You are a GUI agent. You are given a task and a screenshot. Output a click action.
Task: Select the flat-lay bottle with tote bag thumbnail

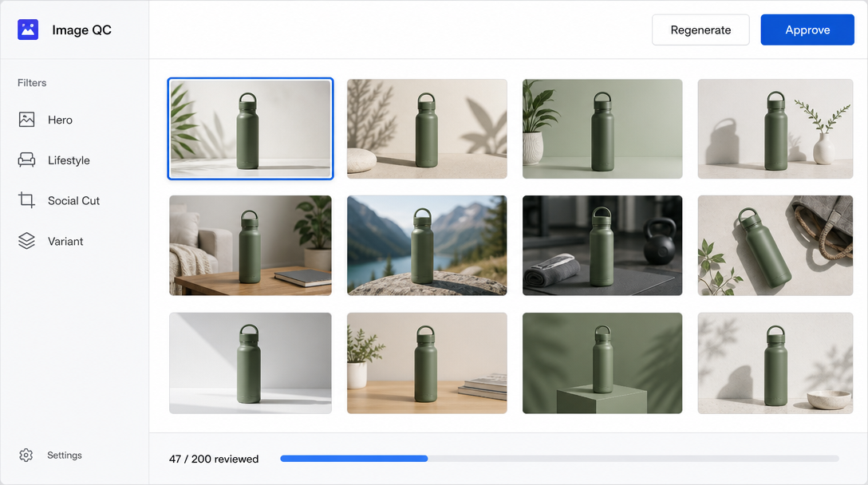pos(775,245)
